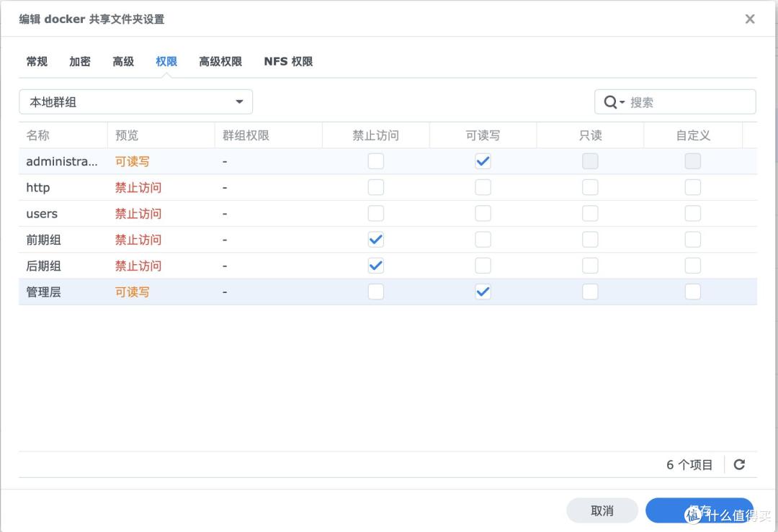Screen dimensions: 778x532
Task: Select the 权限 tab
Action: click(166, 61)
